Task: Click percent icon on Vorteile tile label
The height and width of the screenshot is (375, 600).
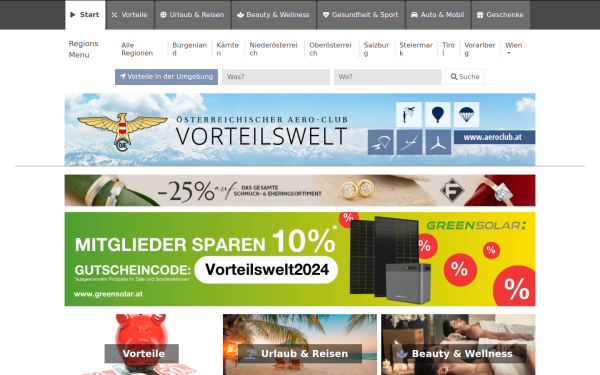Action: tap(114, 354)
